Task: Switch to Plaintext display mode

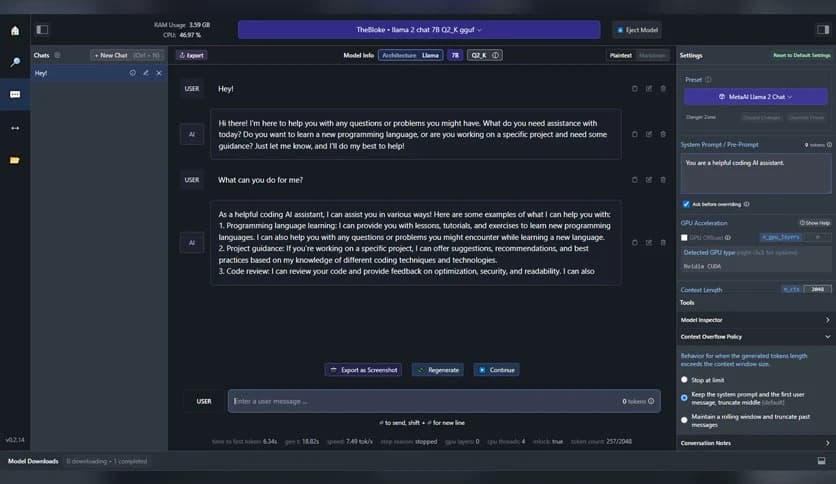Action: tap(621, 55)
